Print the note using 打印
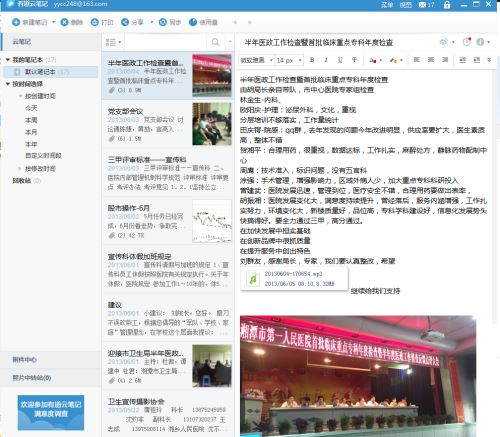This screenshot has height=437, width=500. point(102,22)
